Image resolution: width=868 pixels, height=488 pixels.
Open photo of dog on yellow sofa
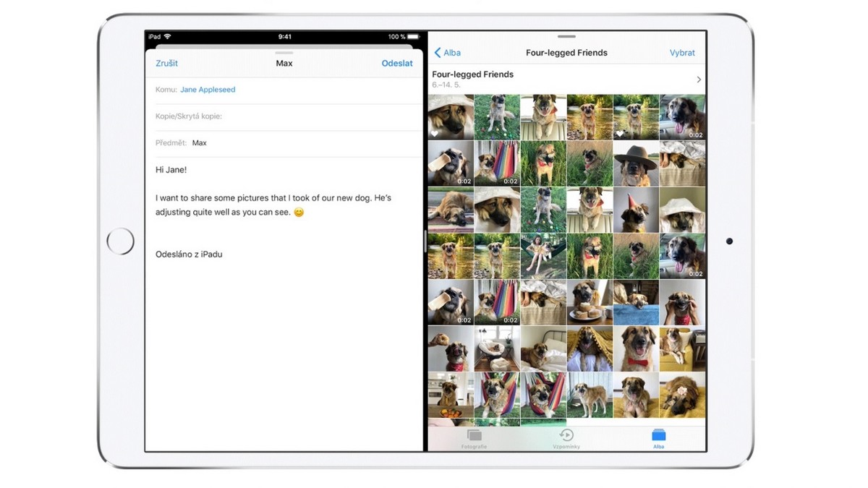pyautogui.click(x=682, y=348)
